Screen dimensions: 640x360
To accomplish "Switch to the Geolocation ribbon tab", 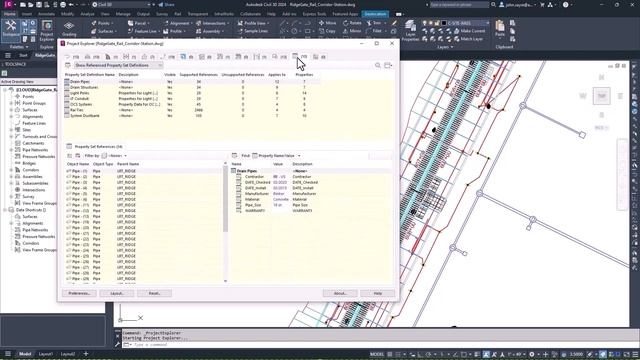I will pyautogui.click(x=375, y=14).
